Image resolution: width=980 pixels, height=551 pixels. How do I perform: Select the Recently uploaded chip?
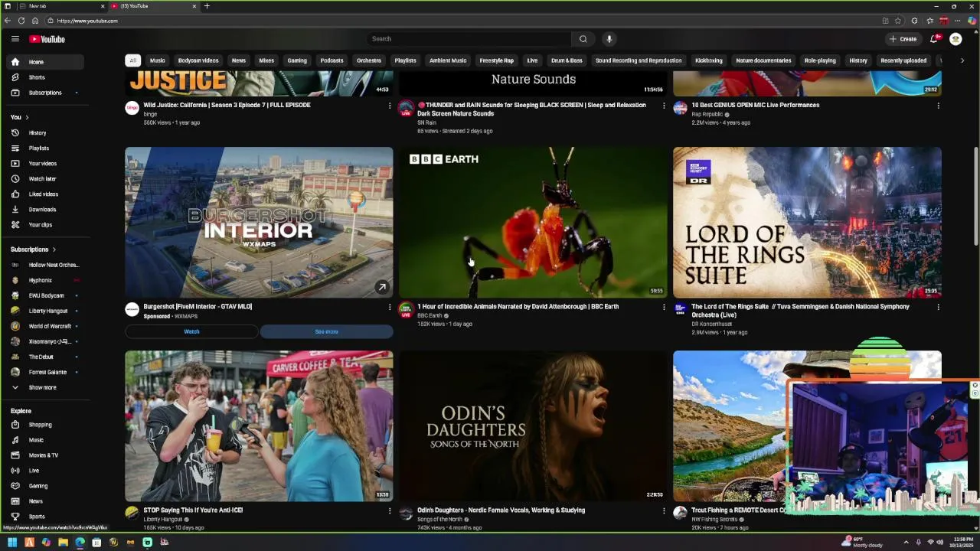tap(903, 60)
